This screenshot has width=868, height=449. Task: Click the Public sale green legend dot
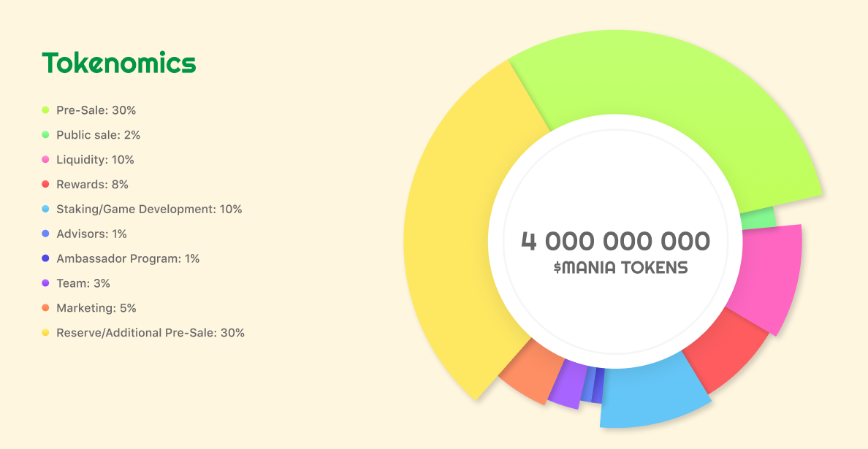pyautogui.click(x=45, y=135)
